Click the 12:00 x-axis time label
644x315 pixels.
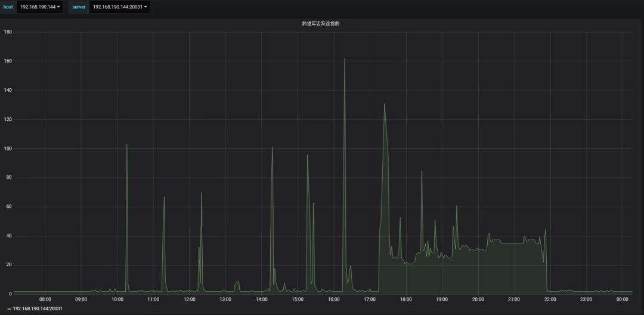(x=190, y=300)
